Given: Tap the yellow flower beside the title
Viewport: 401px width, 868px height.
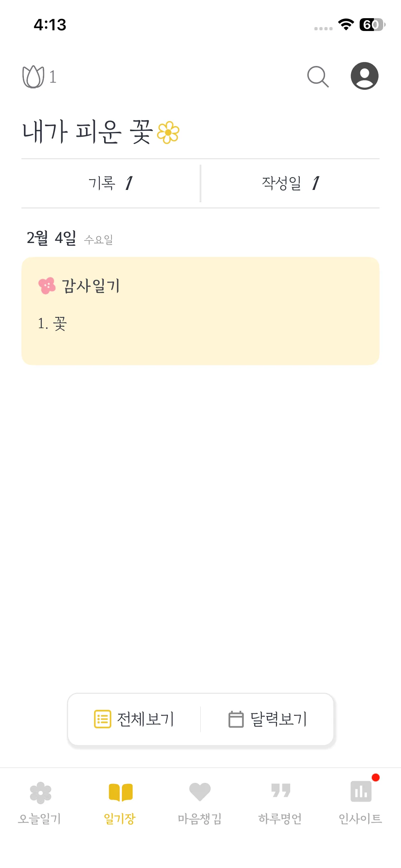Looking at the screenshot, I should point(168,133).
